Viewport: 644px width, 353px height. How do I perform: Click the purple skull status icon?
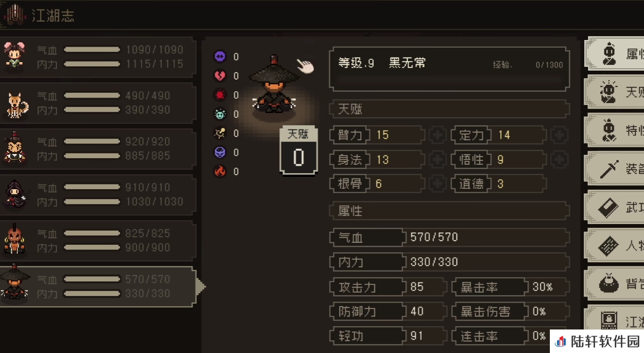(220, 57)
